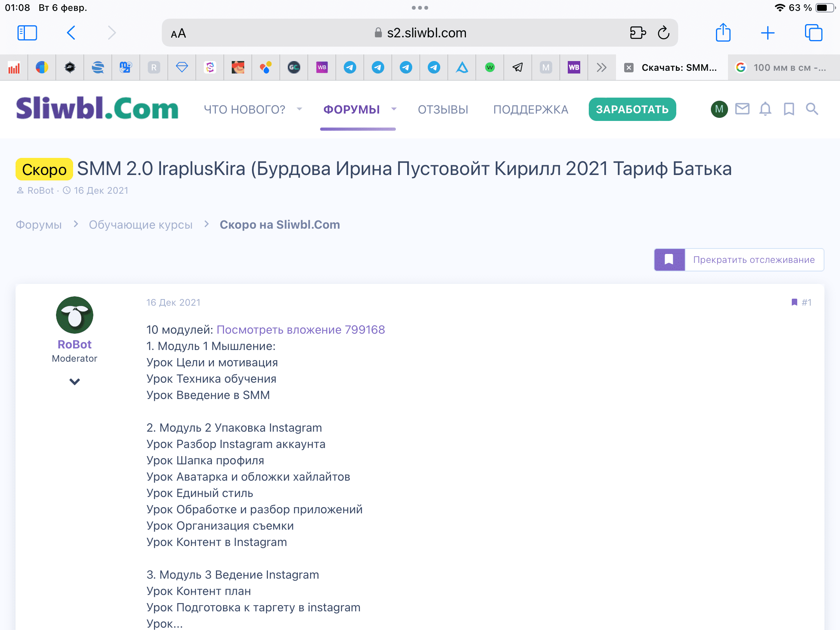Open the 'ОТЗЫВЫ' section
This screenshot has width=840, height=630.
[443, 110]
